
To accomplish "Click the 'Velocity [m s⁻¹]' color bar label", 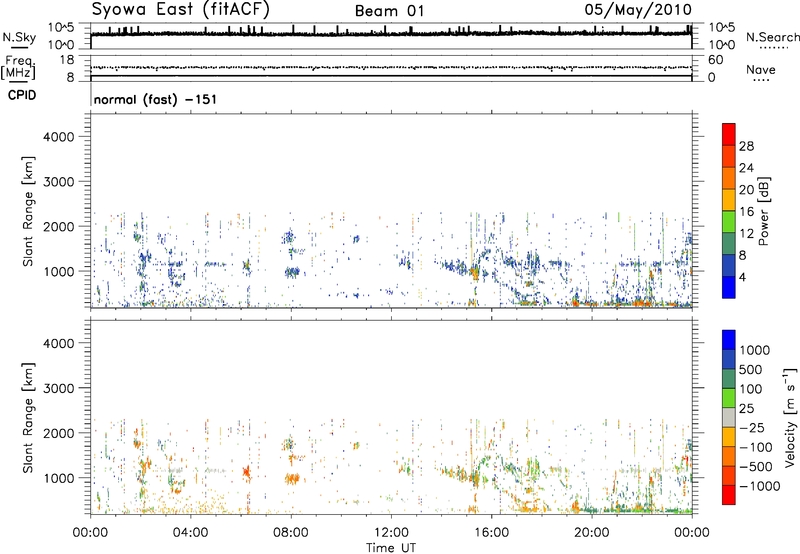I will point(790,417).
